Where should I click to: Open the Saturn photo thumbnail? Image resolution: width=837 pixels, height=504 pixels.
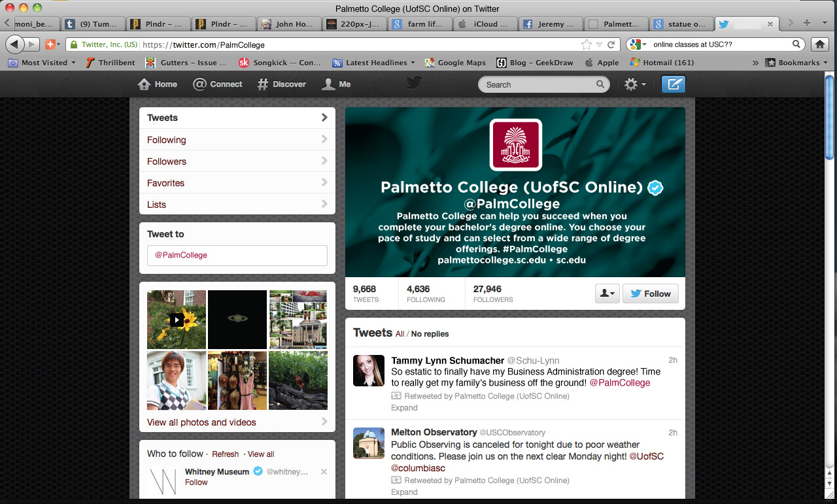(x=237, y=320)
